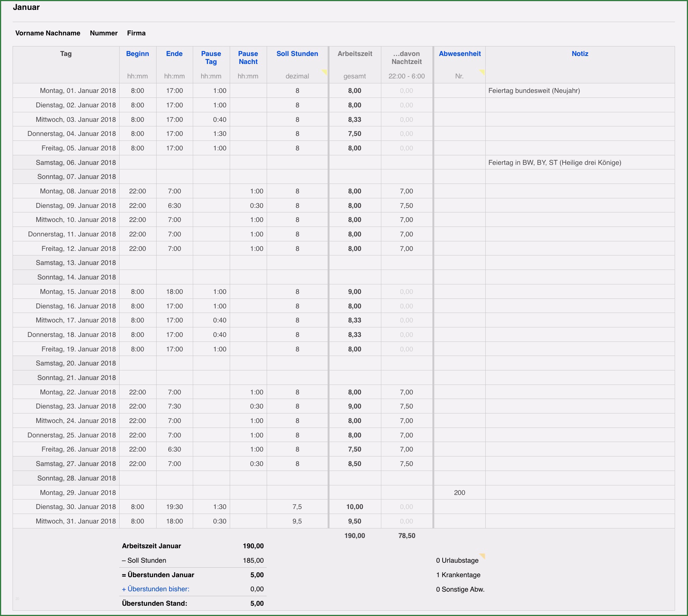This screenshot has height=616, width=688.
Task: Click the yellow comment marker beside Urlaubstage
Action: coord(482,556)
